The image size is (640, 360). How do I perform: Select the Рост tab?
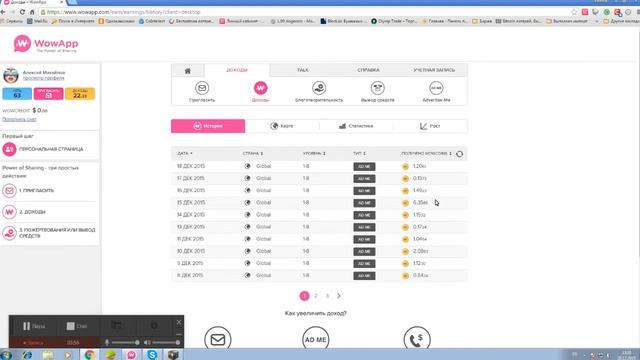tap(430, 126)
